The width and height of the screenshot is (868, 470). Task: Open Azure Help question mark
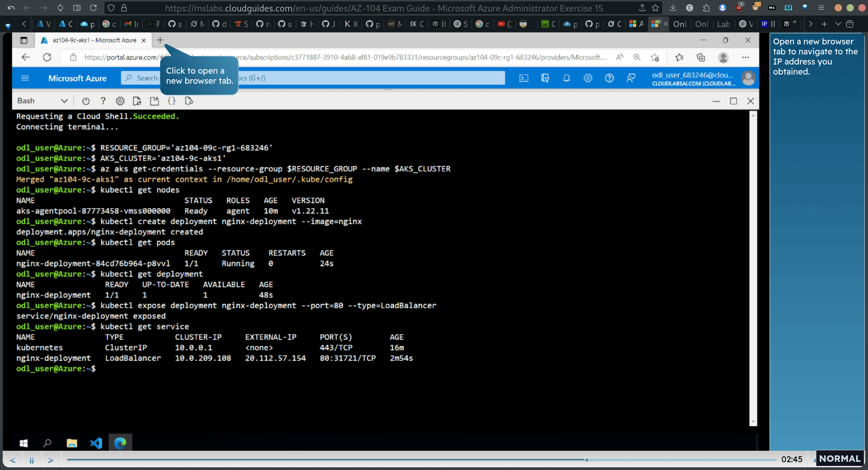point(609,78)
